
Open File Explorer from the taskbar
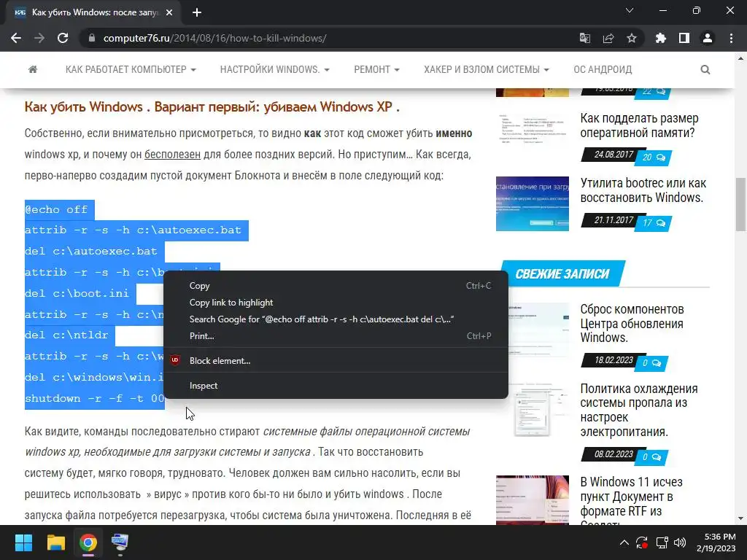coord(55,542)
